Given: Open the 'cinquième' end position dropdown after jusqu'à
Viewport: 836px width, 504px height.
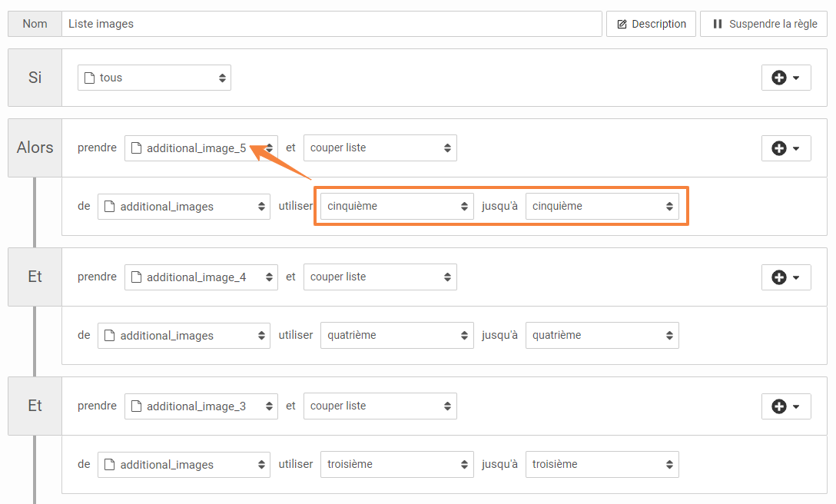Looking at the screenshot, I should [602, 206].
